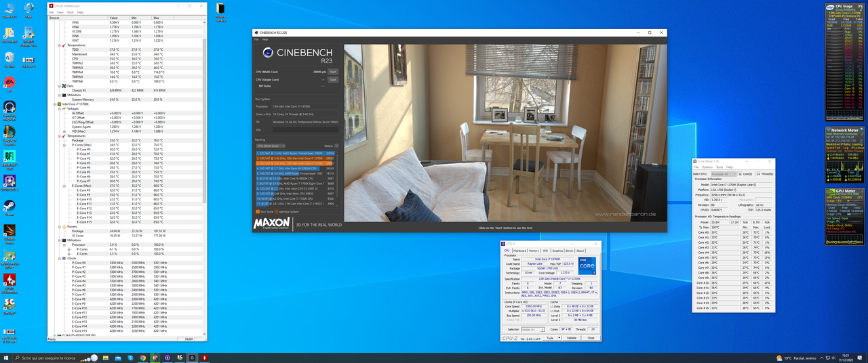This screenshot has height=363, width=868.
Task: Open the Select CPU dropdown in Core Temp
Action: click(724, 174)
